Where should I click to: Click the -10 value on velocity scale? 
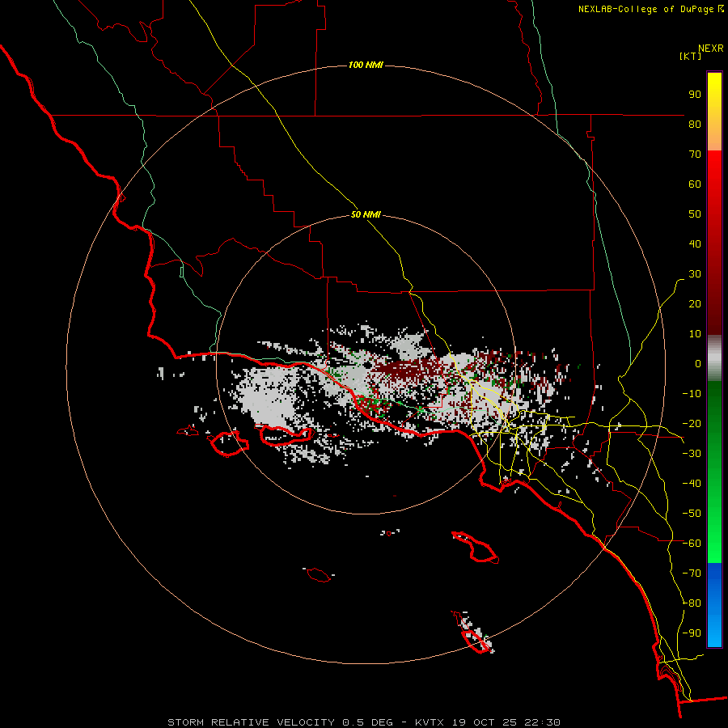pyautogui.click(x=692, y=394)
